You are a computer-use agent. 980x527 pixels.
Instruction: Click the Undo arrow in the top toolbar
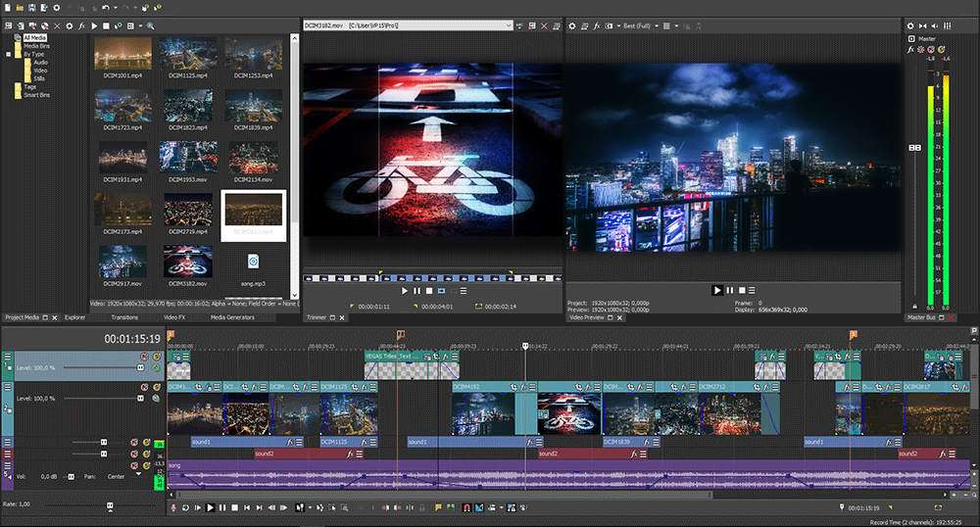pos(106,8)
